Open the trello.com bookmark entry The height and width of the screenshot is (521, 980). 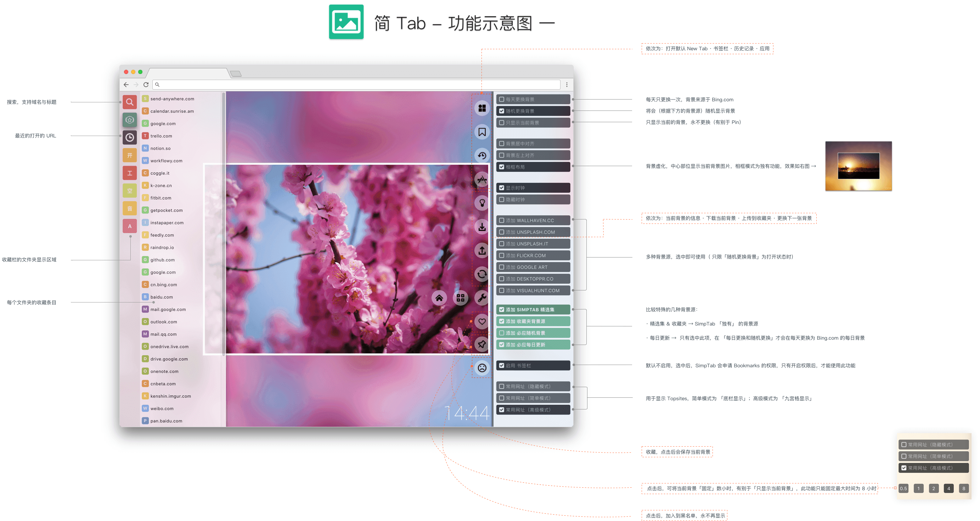[x=161, y=136]
